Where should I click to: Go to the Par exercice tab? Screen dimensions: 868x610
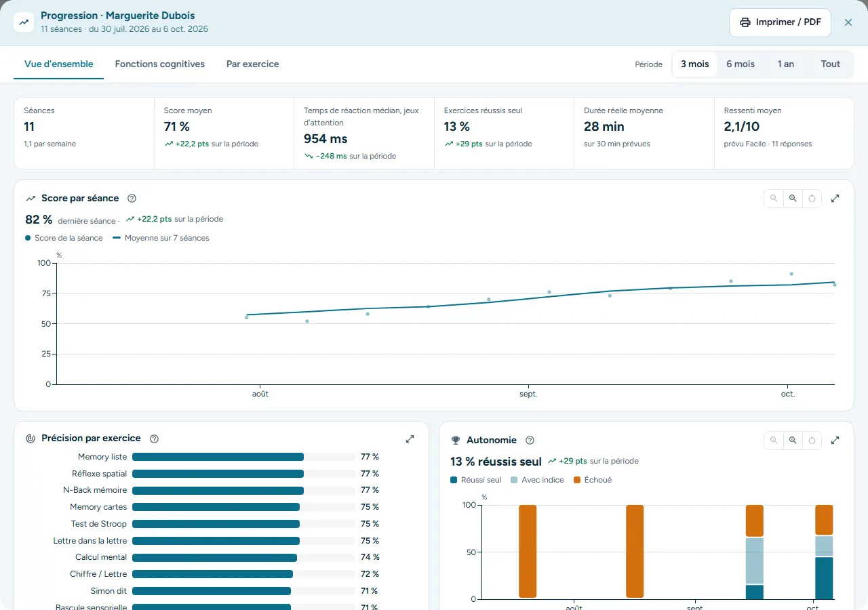(253, 64)
